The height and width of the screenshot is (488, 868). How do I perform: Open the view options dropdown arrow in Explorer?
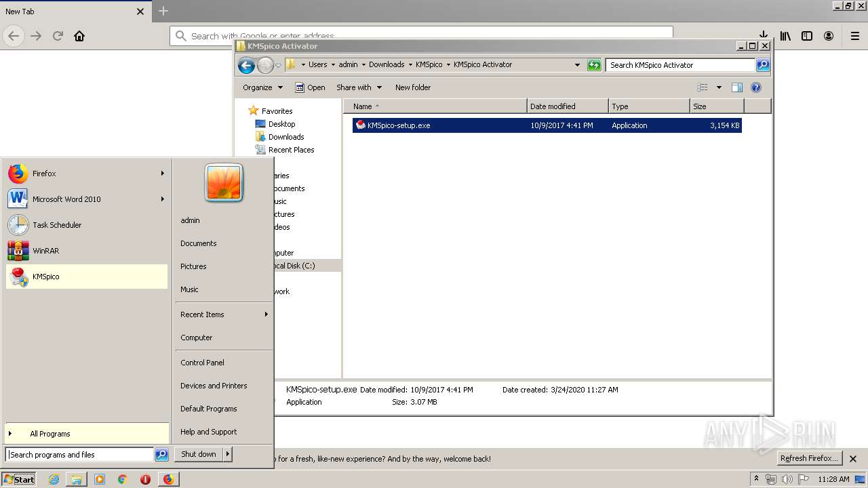pos(719,87)
